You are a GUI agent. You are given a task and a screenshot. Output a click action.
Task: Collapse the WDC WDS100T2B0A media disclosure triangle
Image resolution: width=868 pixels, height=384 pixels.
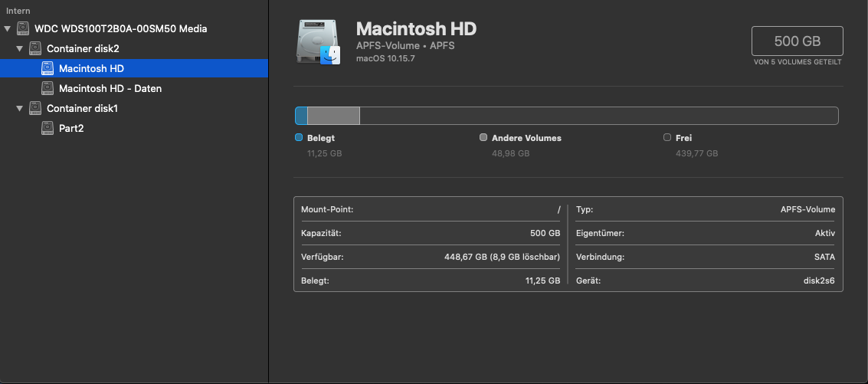point(8,29)
